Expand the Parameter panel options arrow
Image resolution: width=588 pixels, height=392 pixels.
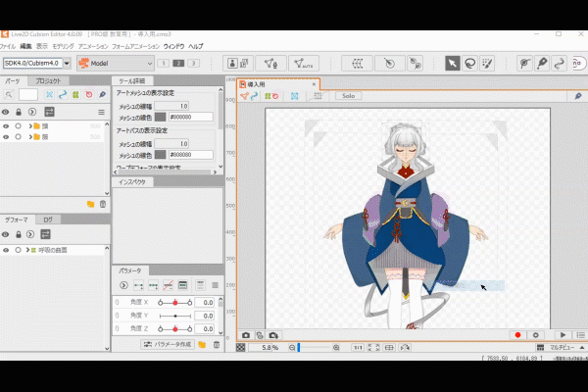coord(123,285)
